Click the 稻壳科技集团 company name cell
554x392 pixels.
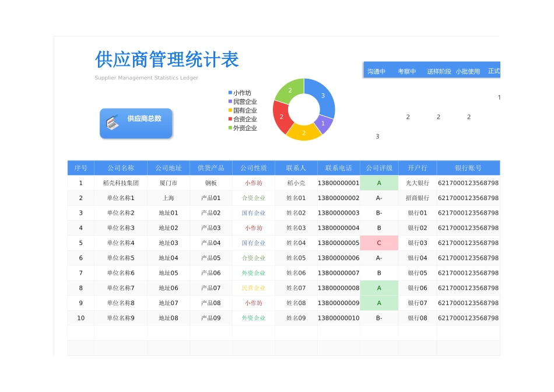click(x=120, y=183)
